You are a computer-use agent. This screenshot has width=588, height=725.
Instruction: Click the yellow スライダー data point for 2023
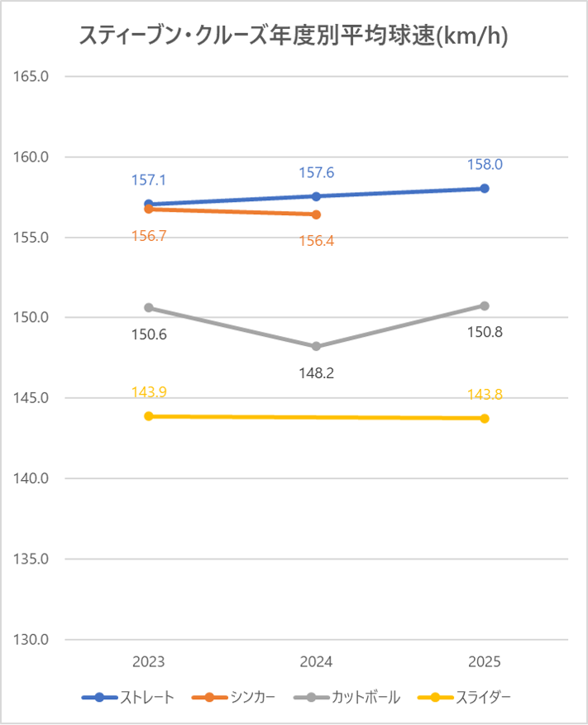149,416
